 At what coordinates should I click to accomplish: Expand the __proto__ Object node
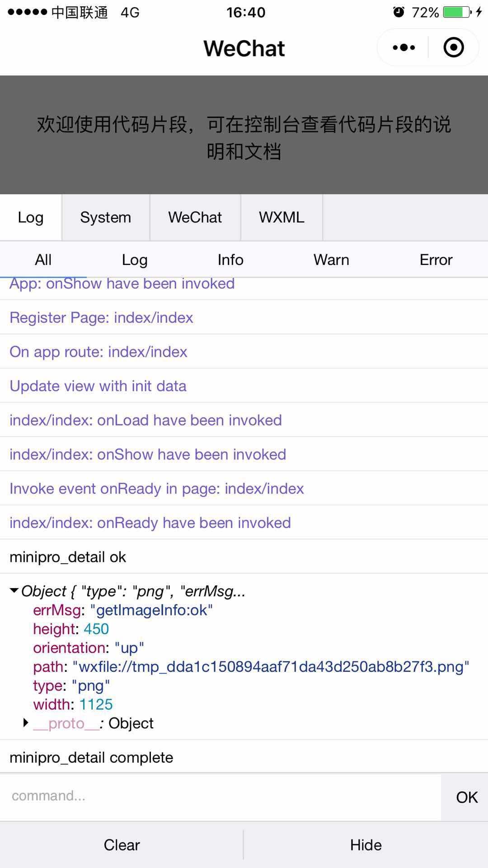point(26,723)
